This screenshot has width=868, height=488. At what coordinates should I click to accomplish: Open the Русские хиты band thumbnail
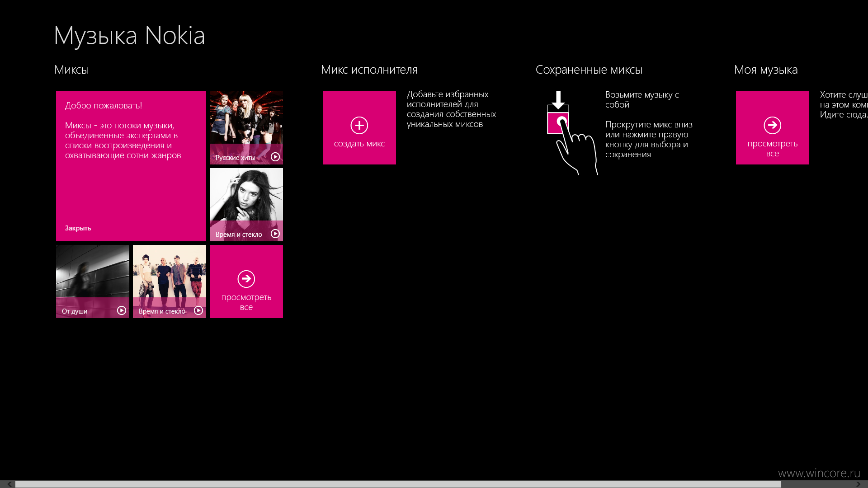(246, 128)
